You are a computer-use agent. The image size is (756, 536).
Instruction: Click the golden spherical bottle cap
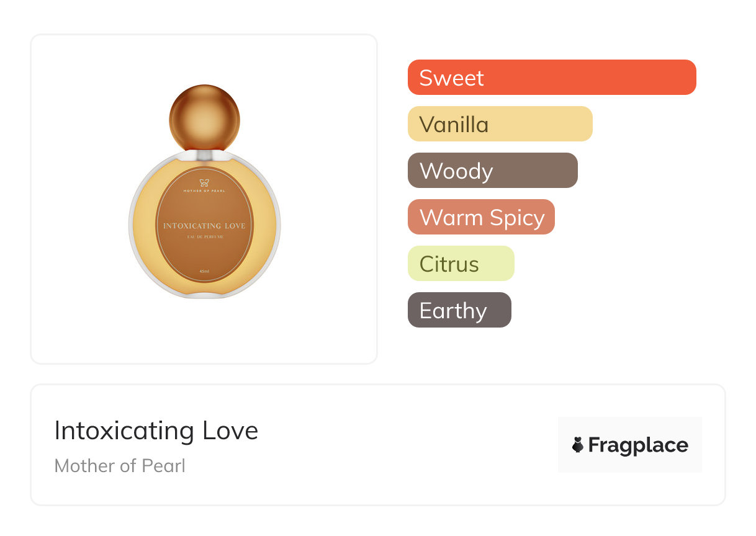click(x=204, y=117)
